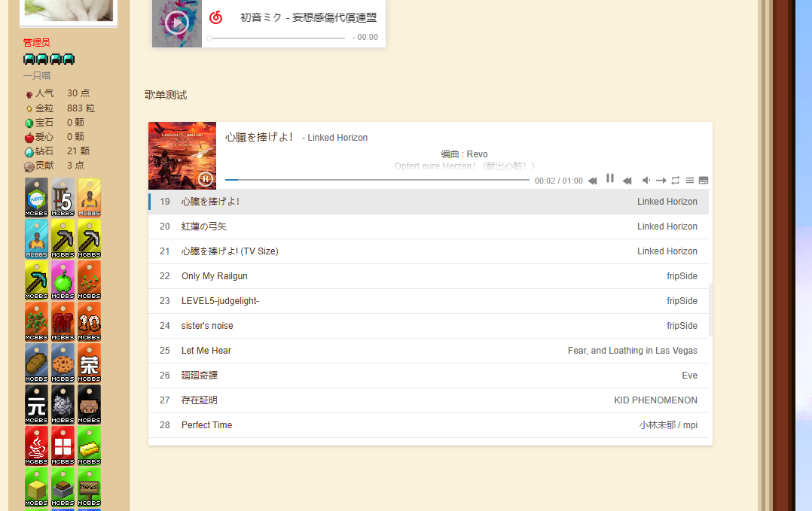Image resolution: width=812 pixels, height=511 pixels.
Task: Click the 元 character medal
Action: pos(36,404)
